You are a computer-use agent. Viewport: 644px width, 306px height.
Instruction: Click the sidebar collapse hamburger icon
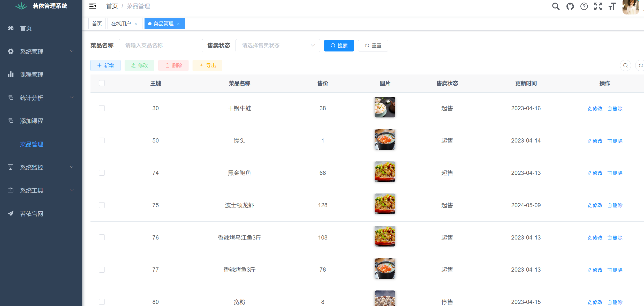93,6
